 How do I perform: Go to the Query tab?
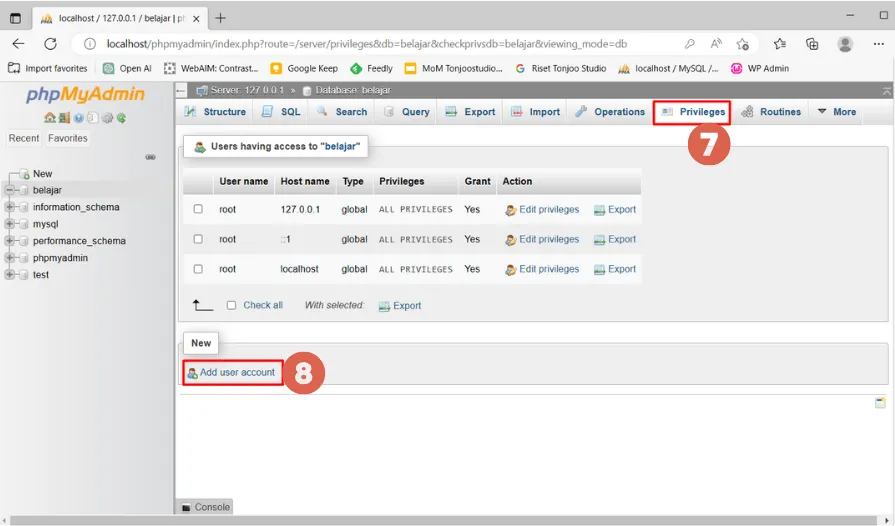(406, 112)
